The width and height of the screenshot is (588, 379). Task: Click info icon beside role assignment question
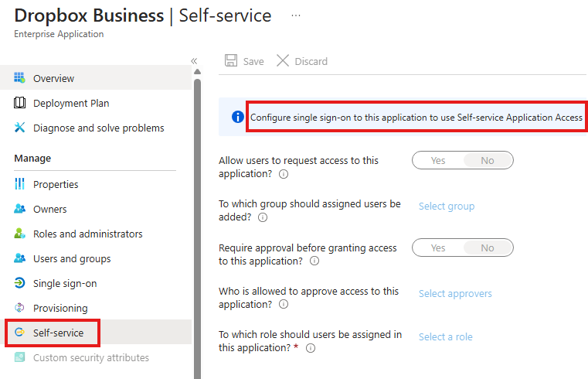(x=311, y=348)
